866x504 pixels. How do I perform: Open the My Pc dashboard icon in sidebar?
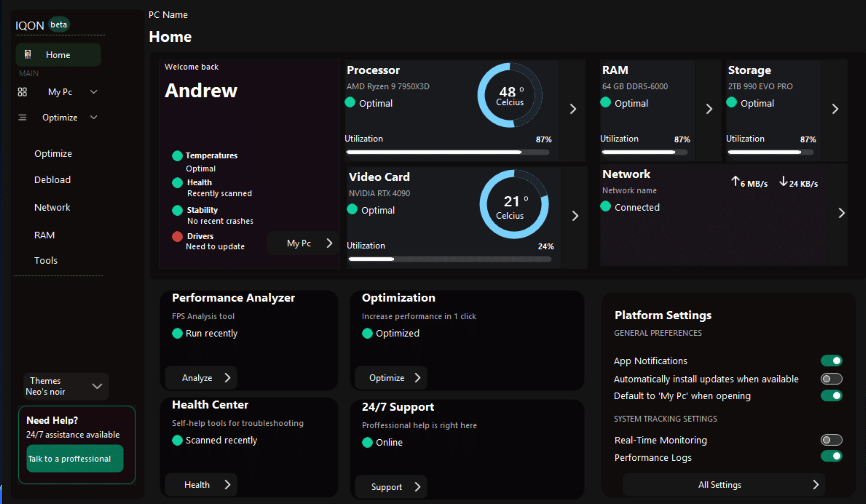pos(23,92)
